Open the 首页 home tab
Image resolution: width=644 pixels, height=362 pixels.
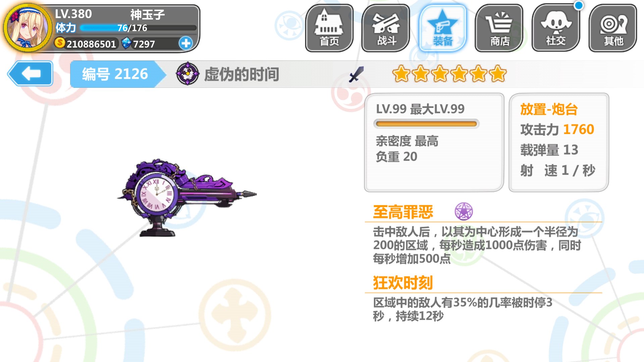point(329,28)
